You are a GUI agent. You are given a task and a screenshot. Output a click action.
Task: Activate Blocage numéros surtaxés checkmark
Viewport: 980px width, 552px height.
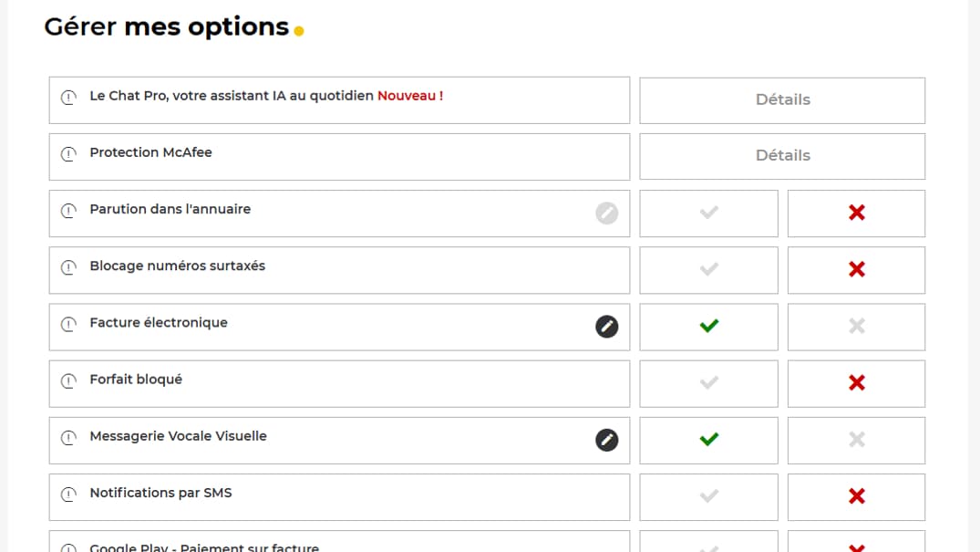click(708, 270)
